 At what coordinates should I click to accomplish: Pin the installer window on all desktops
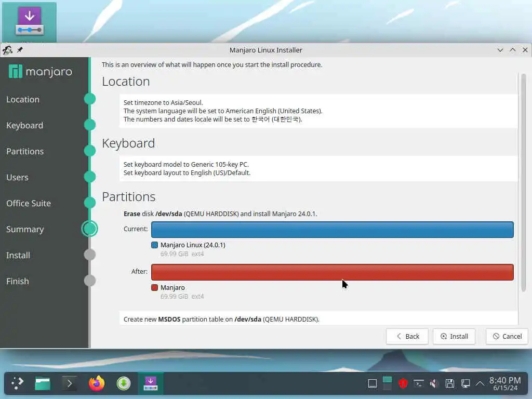tap(20, 50)
